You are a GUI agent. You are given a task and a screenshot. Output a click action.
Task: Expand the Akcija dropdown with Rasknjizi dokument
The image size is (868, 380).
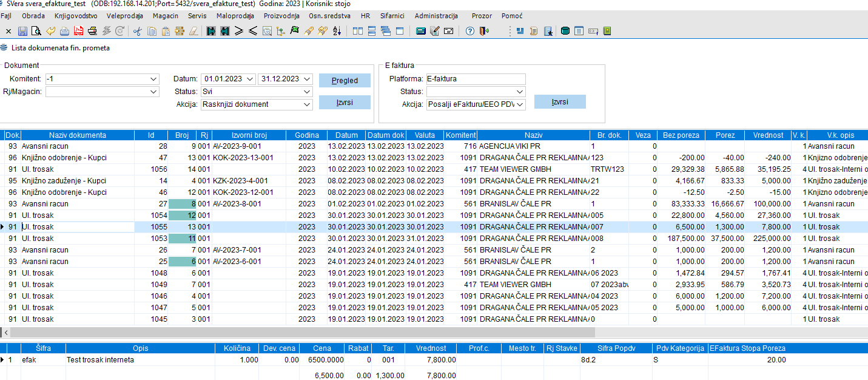pos(306,104)
